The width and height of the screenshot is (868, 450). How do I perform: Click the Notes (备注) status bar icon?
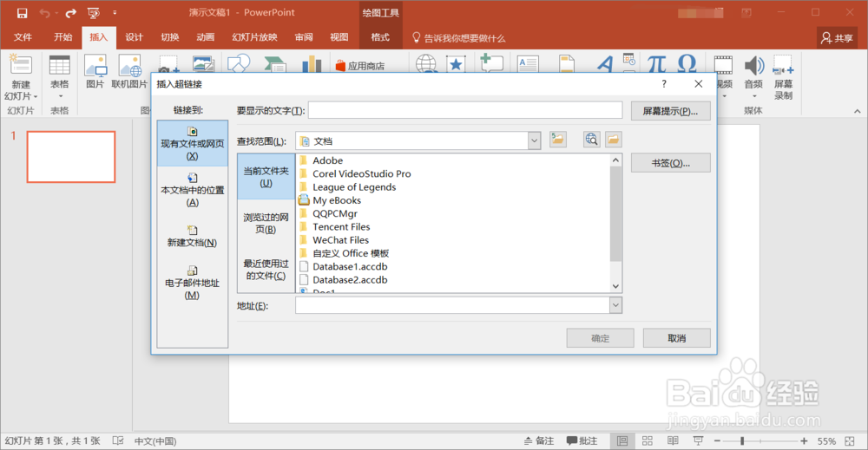pos(539,440)
